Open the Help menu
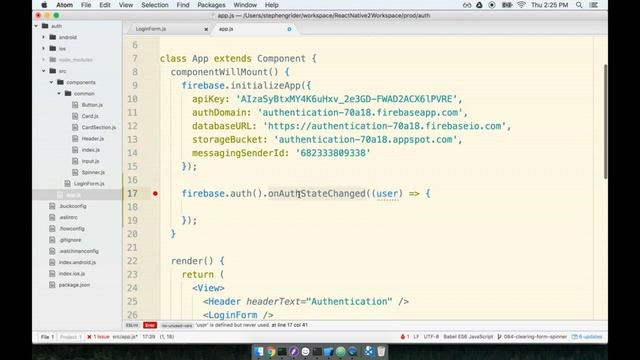 (271, 5)
